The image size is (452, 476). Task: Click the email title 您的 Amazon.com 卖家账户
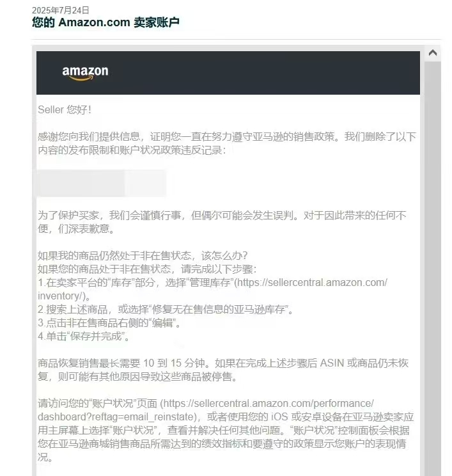click(x=105, y=22)
